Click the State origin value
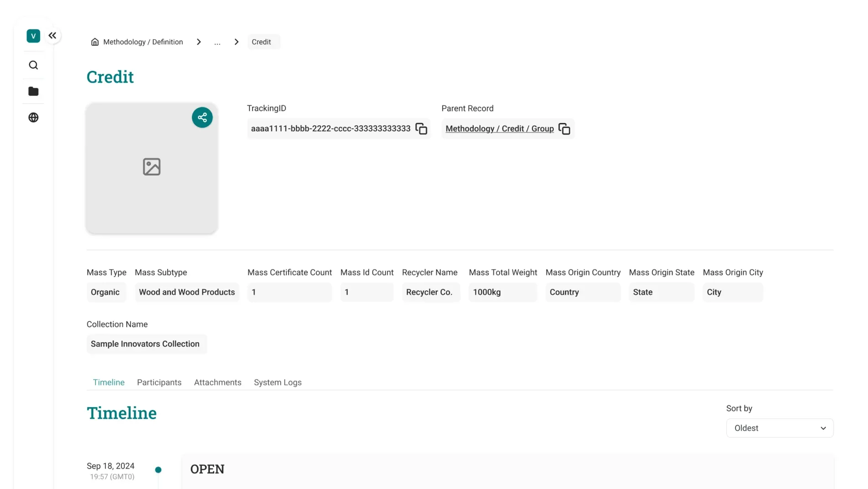Viewport: 868px width, 489px height. tap(662, 292)
